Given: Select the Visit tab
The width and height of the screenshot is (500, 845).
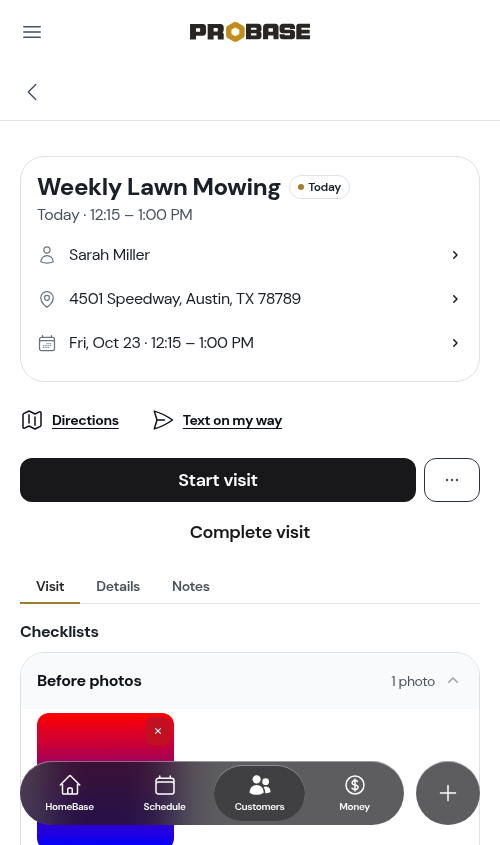Looking at the screenshot, I should pos(50,586).
